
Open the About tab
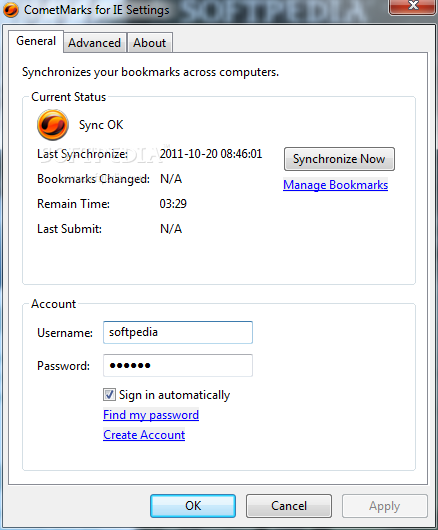pyautogui.click(x=149, y=43)
